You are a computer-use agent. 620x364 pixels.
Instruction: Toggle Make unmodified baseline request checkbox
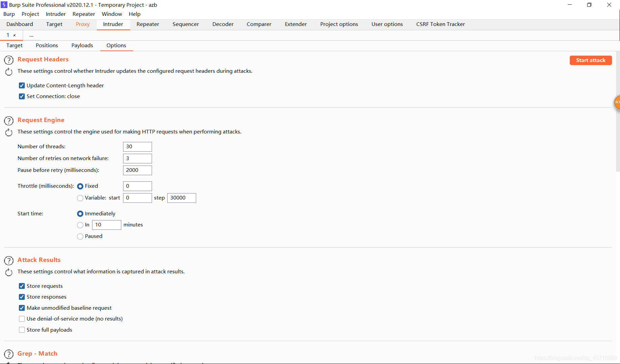(22, 308)
